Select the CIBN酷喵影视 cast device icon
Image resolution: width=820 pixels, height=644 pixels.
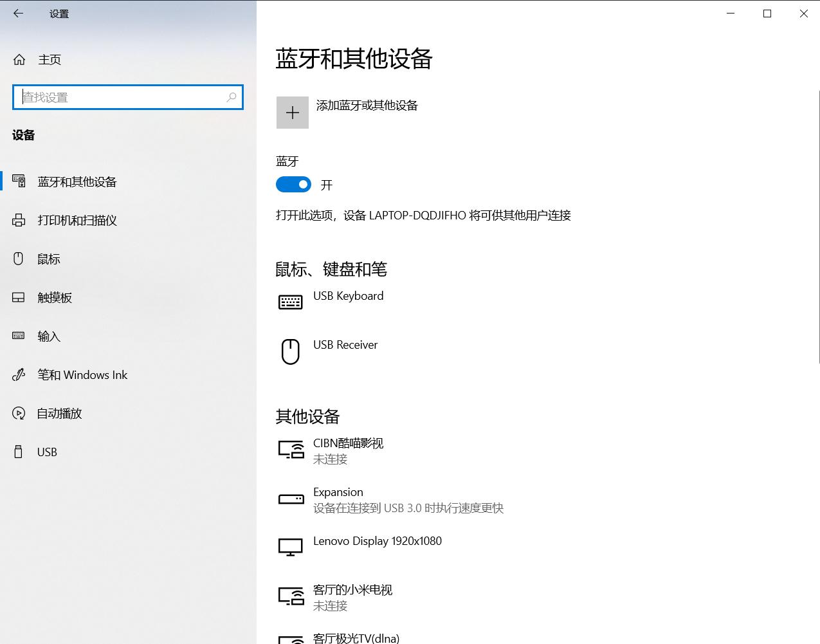click(291, 450)
